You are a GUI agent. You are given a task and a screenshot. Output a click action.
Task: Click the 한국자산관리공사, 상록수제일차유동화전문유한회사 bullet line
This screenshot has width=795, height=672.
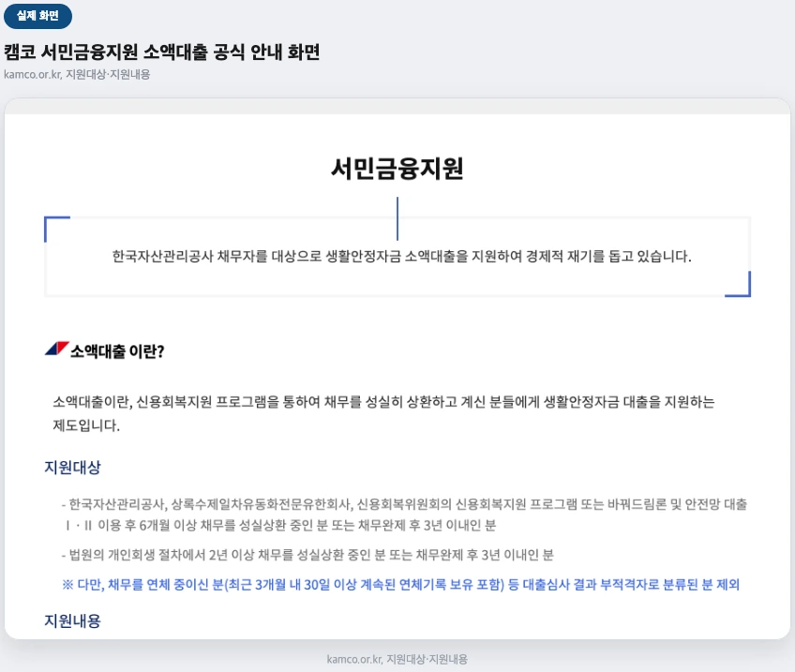pyautogui.click(x=404, y=504)
